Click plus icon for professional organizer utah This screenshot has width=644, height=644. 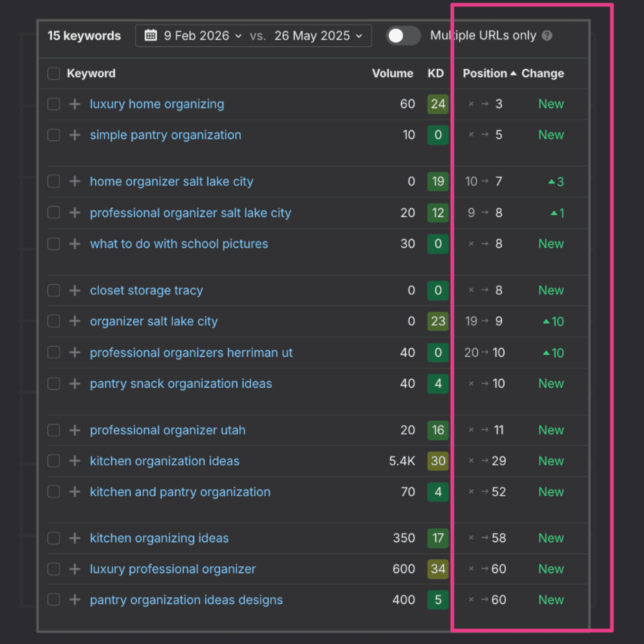point(75,430)
